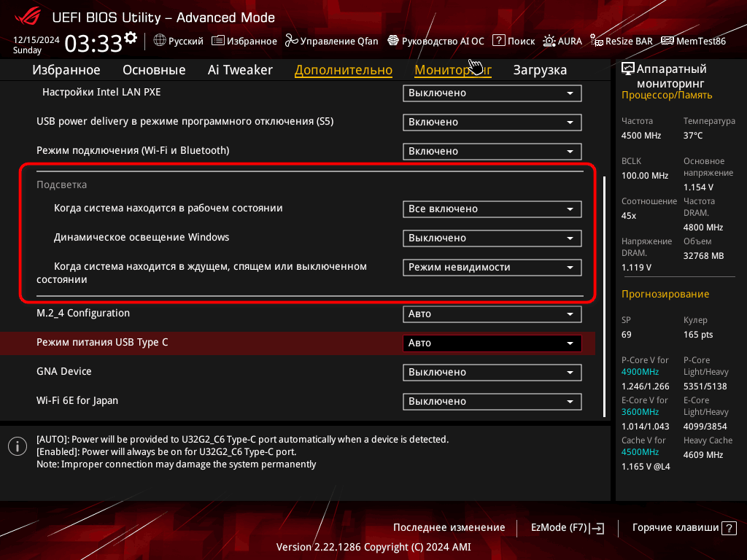Open working state lighting dropdown 'Все включено'

[492, 209]
